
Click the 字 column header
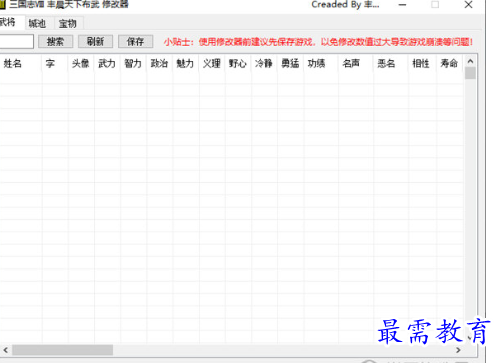pyautogui.click(x=55, y=63)
